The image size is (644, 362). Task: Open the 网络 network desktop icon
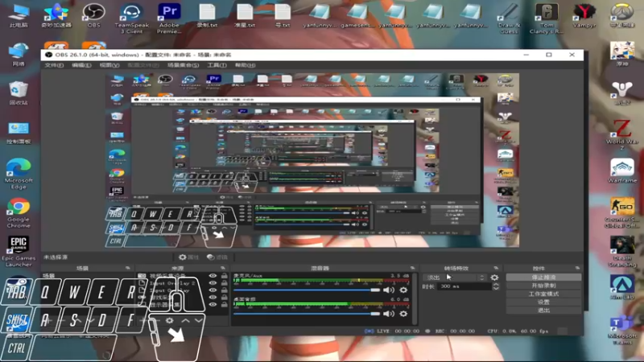[18, 54]
